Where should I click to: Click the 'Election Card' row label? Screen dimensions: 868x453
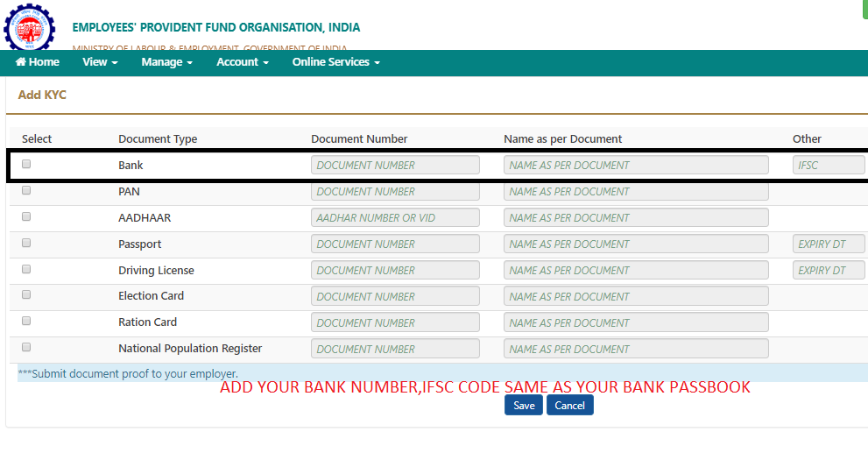[152, 296]
